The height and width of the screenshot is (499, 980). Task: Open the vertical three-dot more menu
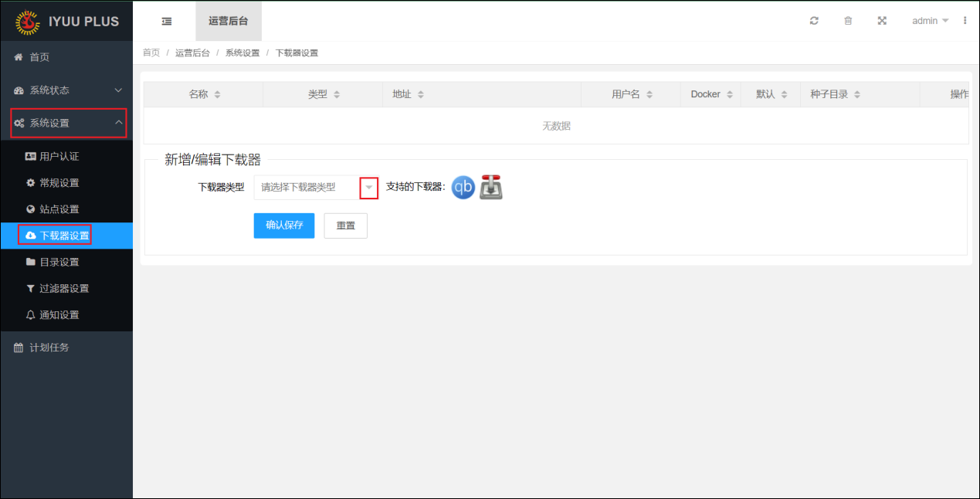pyautogui.click(x=965, y=21)
